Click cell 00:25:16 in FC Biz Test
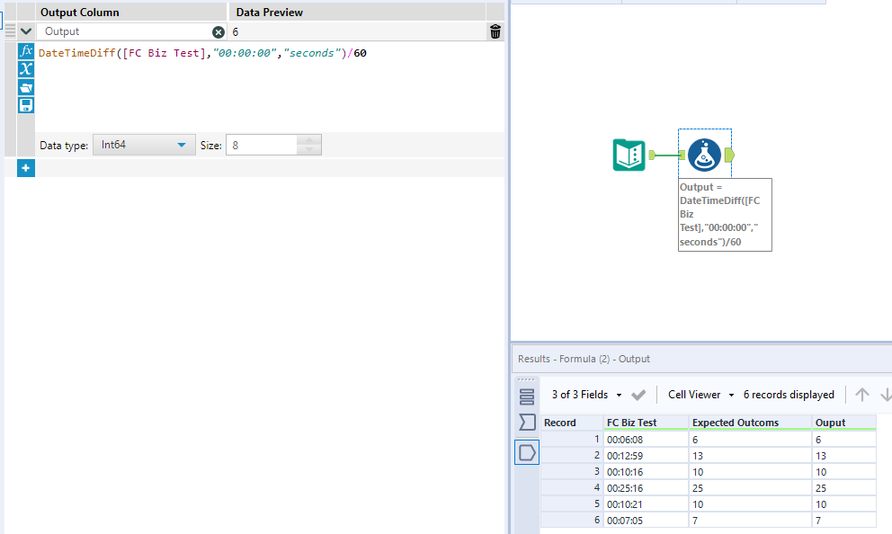 [646, 488]
